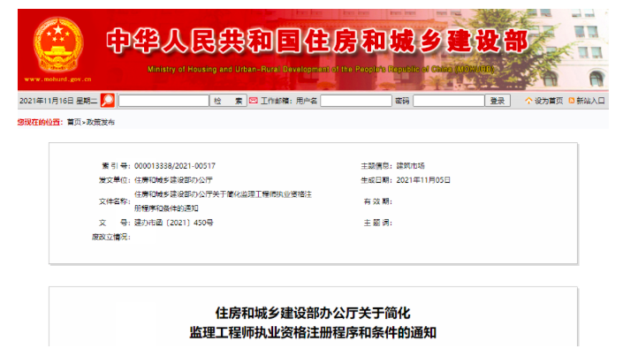The height and width of the screenshot is (364, 623).
Task: Click the 工作邮箱 label
Action: point(276,101)
